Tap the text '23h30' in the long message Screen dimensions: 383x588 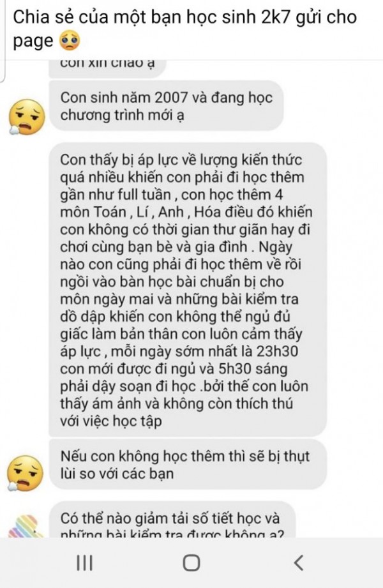pos(277,351)
